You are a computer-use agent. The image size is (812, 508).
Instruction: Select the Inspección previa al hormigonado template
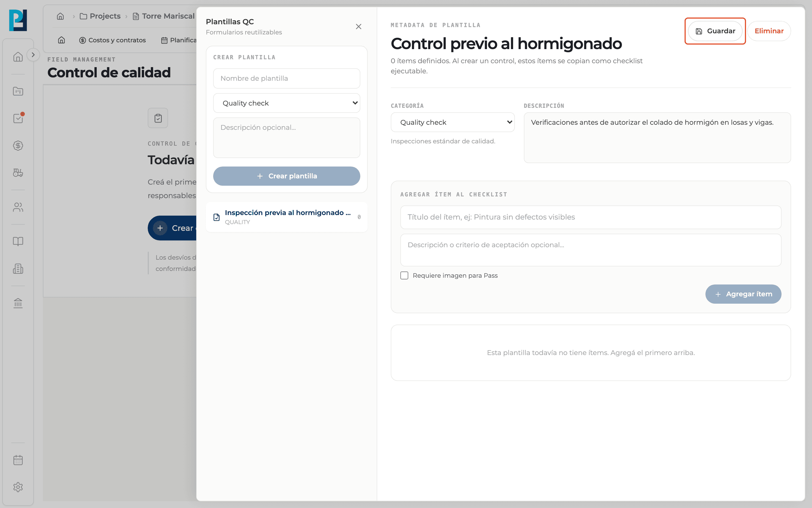(x=286, y=217)
